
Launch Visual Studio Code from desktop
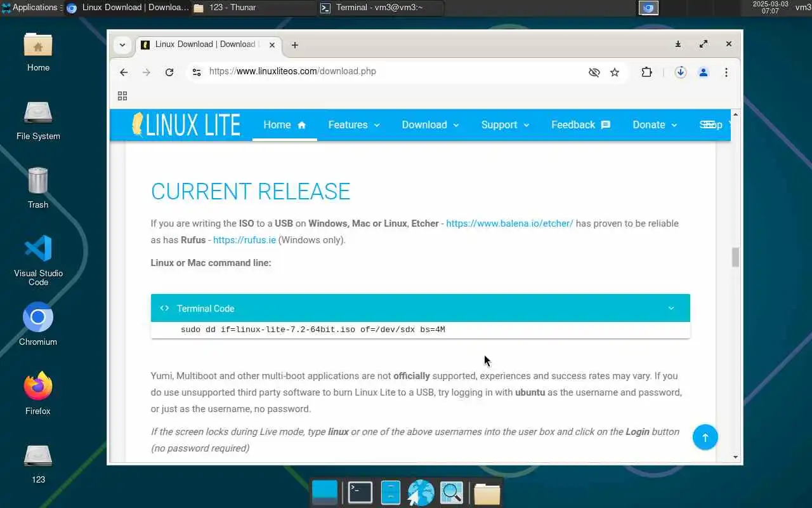coord(38,260)
